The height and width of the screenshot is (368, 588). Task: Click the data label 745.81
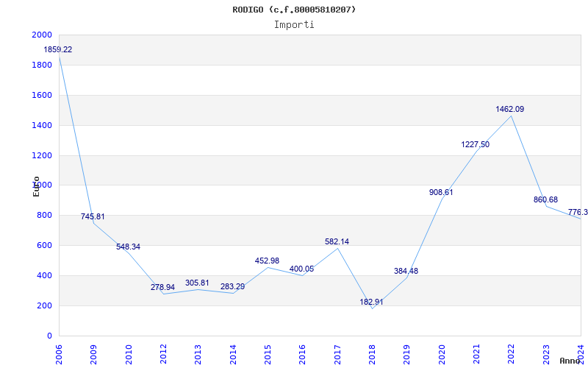(93, 216)
